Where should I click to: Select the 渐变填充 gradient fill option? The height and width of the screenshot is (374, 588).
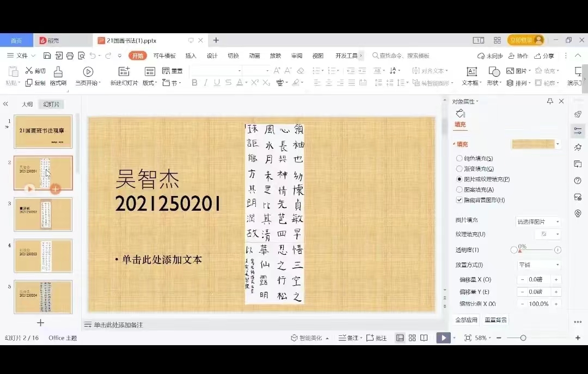click(x=459, y=168)
